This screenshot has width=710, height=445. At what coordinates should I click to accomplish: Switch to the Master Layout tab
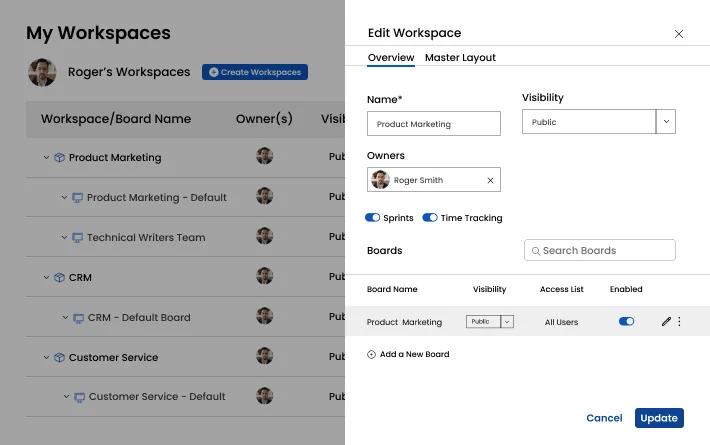pyautogui.click(x=460, y=58)
